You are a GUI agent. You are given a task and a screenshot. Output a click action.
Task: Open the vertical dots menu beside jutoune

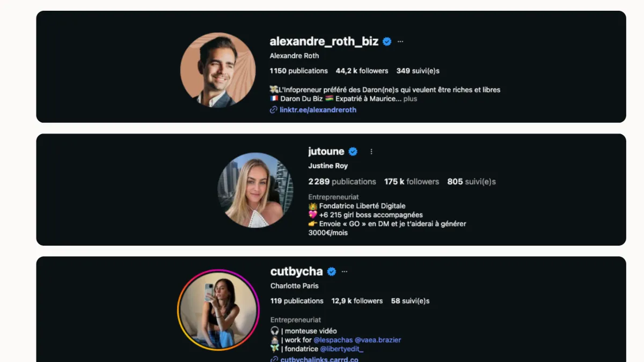click(371, 151)
